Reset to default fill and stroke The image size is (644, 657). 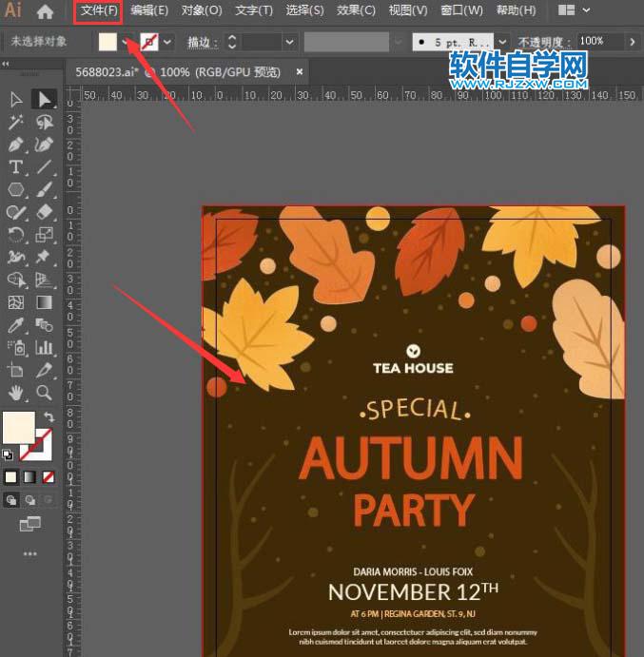[8, 454]
